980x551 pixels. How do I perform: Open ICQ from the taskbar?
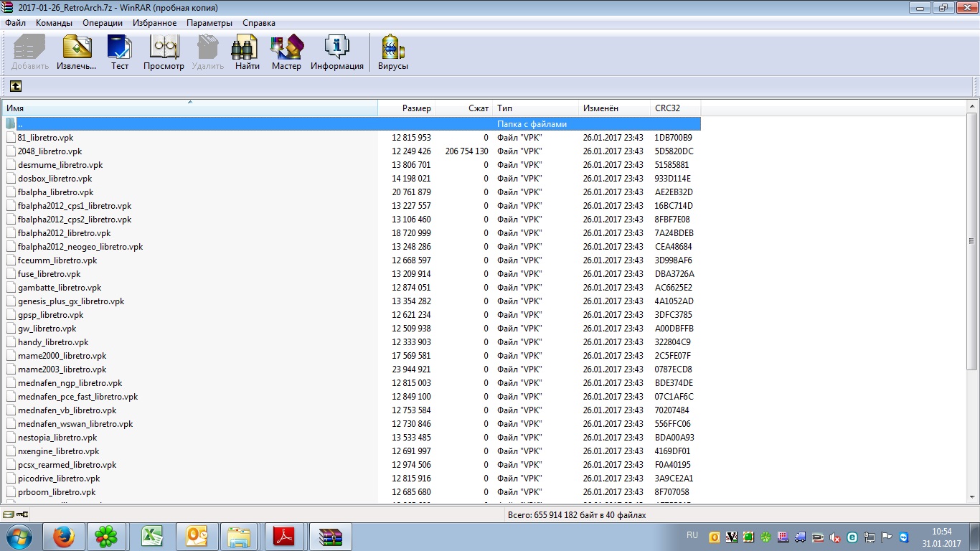coord(107,537)
